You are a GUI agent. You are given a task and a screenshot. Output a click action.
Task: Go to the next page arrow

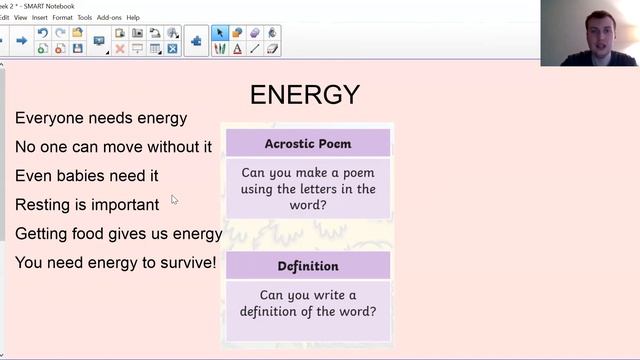[x=21, y=40]
